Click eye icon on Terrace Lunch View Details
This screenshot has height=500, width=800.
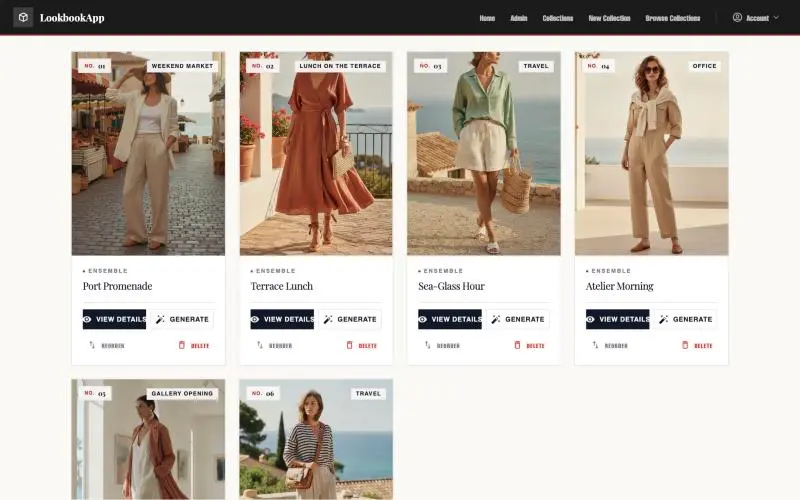[x=255, y=319]
